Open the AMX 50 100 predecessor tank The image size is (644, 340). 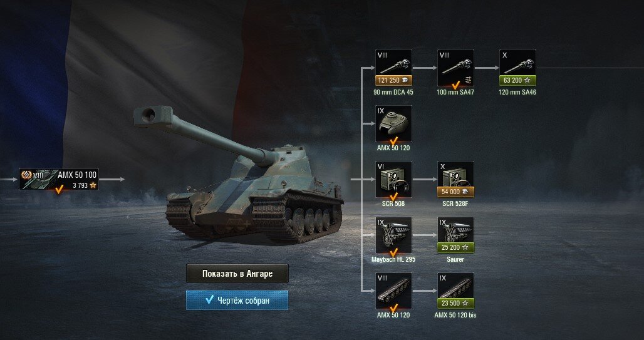pyautogui.click(x=59, y=180)
